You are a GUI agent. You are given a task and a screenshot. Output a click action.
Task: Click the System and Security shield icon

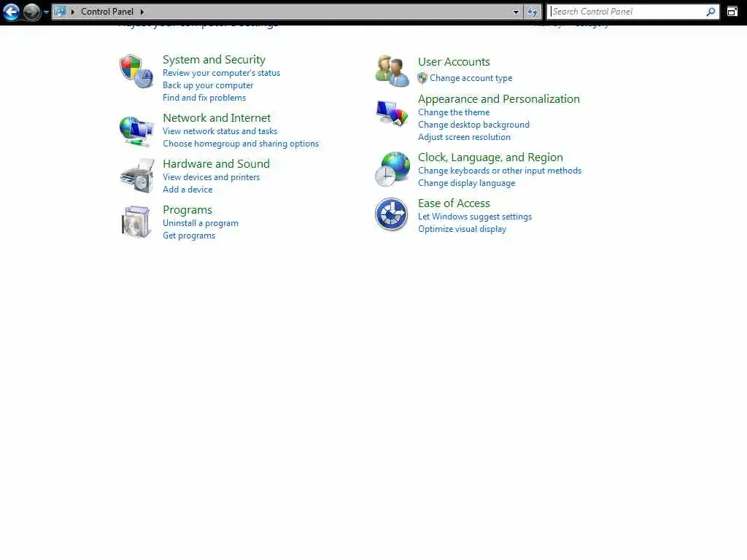point(136,71)
